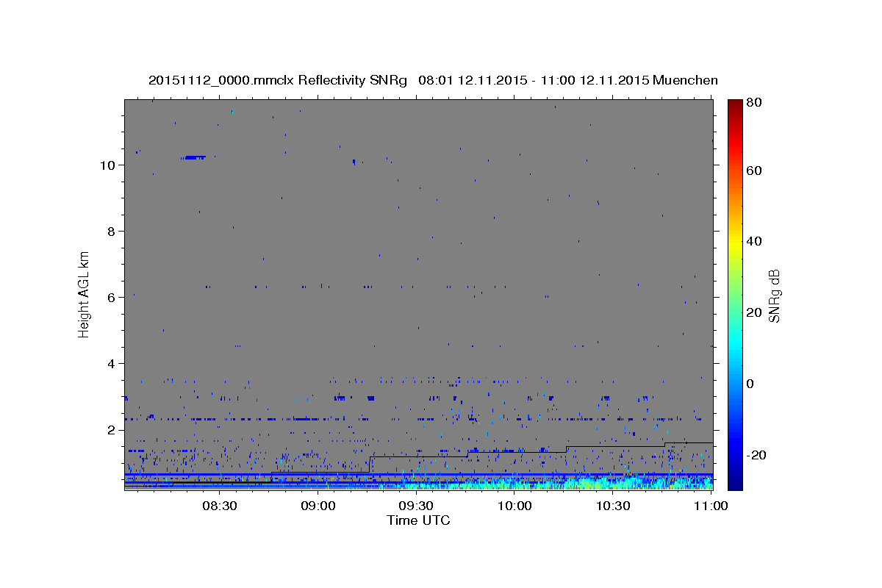The image size is (882, 588).
Task: Click the blue echo streak near 10 km height
Action: coord(194,157)
